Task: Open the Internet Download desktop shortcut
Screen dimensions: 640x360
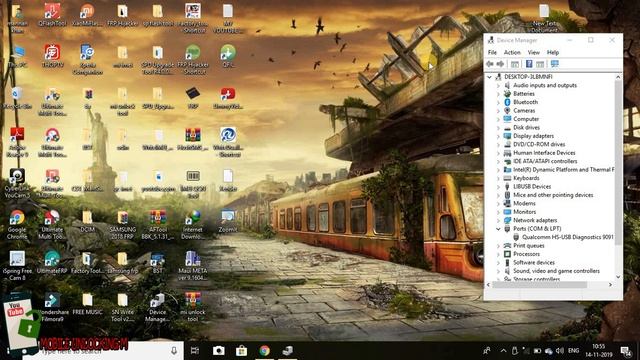Action: coord(193,224)
